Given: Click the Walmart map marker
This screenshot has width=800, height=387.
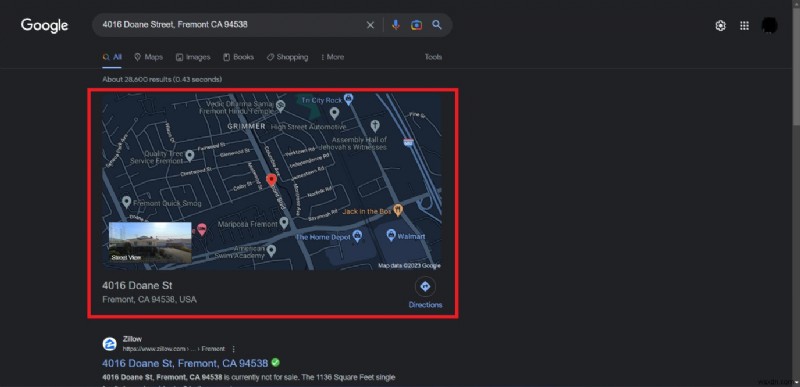Looking at the screenshot, I should (391, 235).
